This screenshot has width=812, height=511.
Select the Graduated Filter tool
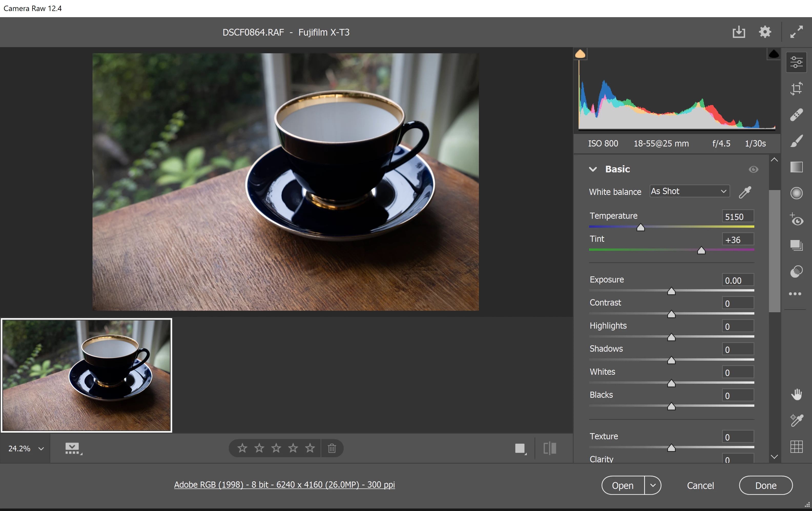(796, 167)
